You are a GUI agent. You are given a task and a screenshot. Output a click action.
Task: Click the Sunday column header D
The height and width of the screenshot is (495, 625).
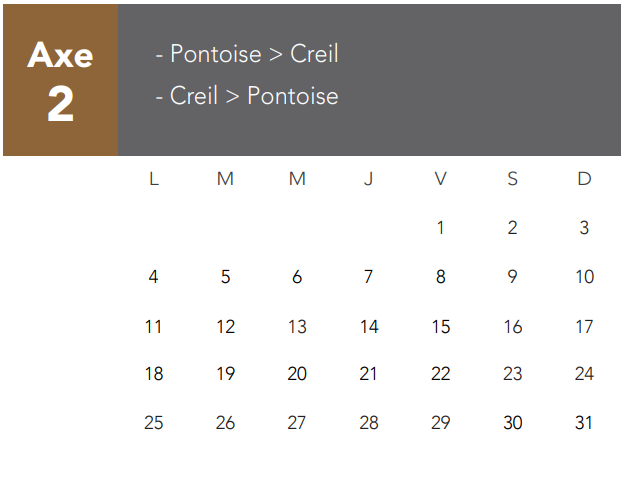[584, 179]
